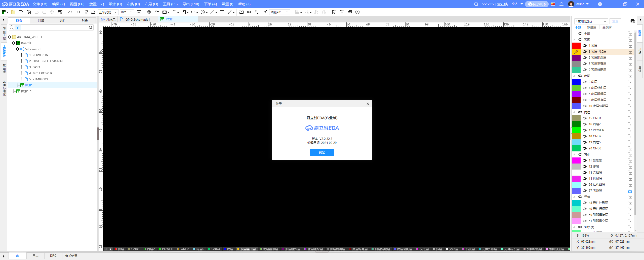The width and height of the screenshot is (644, 260).
Task: Switch to 3D view
Action: (x=78, y=12)
